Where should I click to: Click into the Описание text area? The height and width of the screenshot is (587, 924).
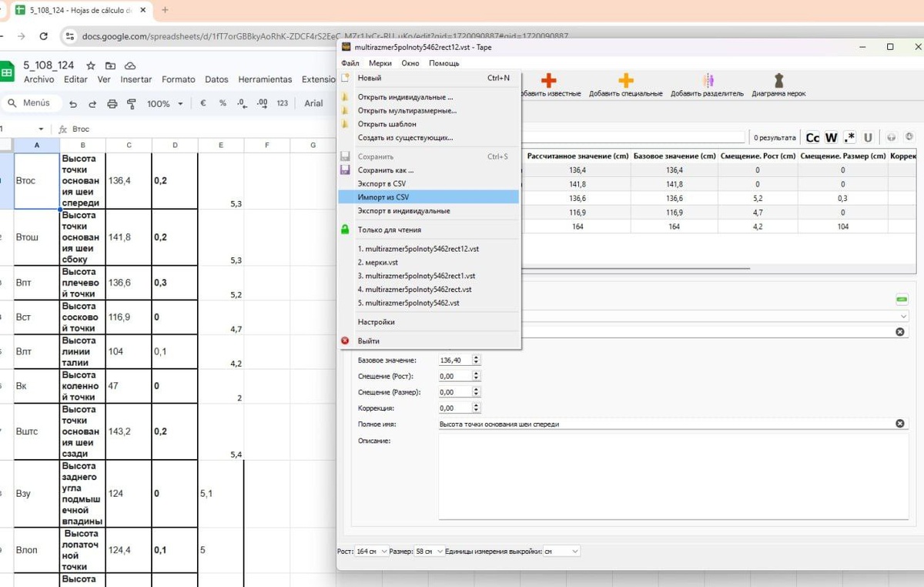[672, 477]
